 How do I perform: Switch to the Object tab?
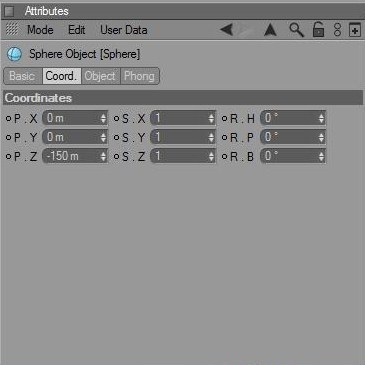tap(100, 76)
